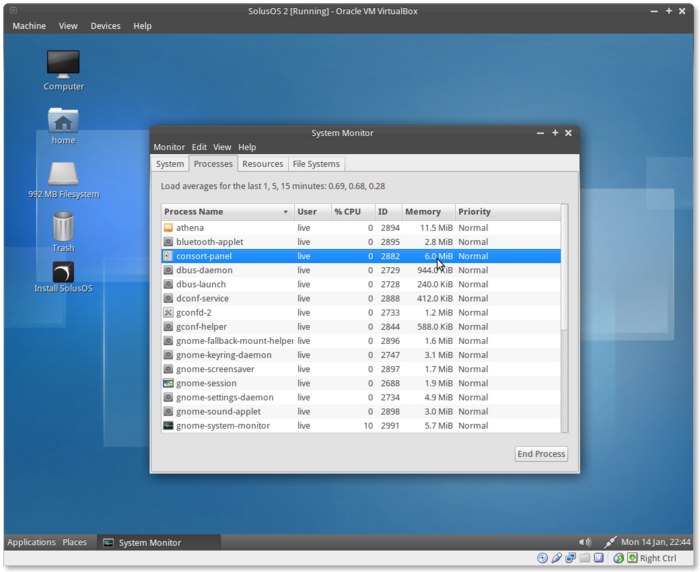Select the gconf-helper process row
Image resolution: width=700 pixels, height=572 pixels.
[x=361, y=327]
